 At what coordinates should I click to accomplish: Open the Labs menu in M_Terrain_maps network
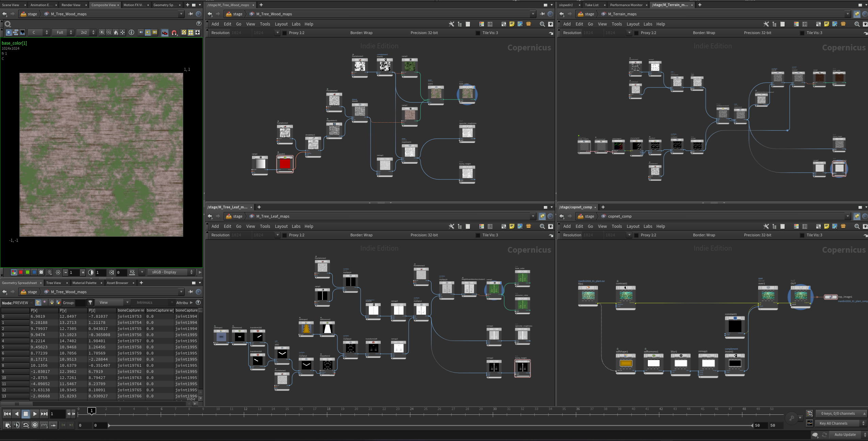[x=648, y=24]
